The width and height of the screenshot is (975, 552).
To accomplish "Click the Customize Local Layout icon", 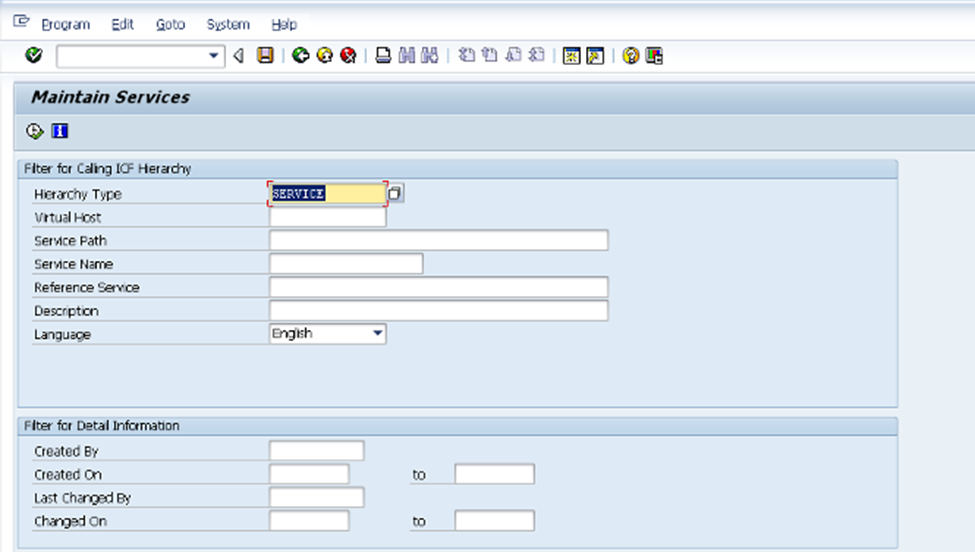I will click(x=654, y=55).
